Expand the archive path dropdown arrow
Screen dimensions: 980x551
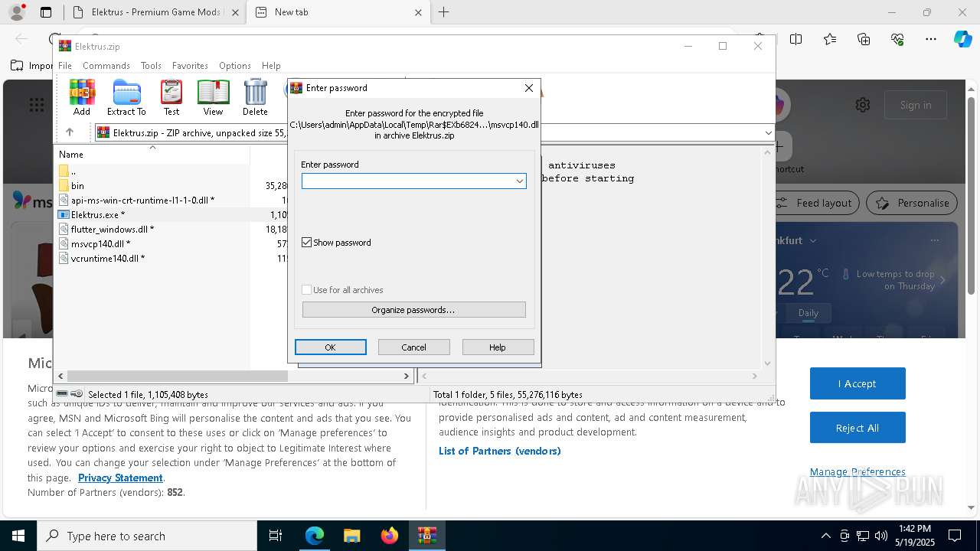(x=768, y=132)
